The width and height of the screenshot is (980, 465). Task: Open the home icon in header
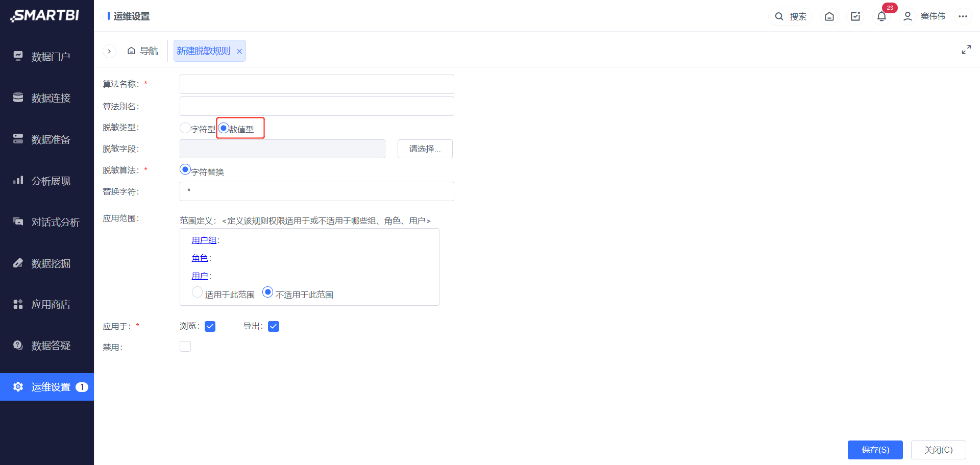829,16
